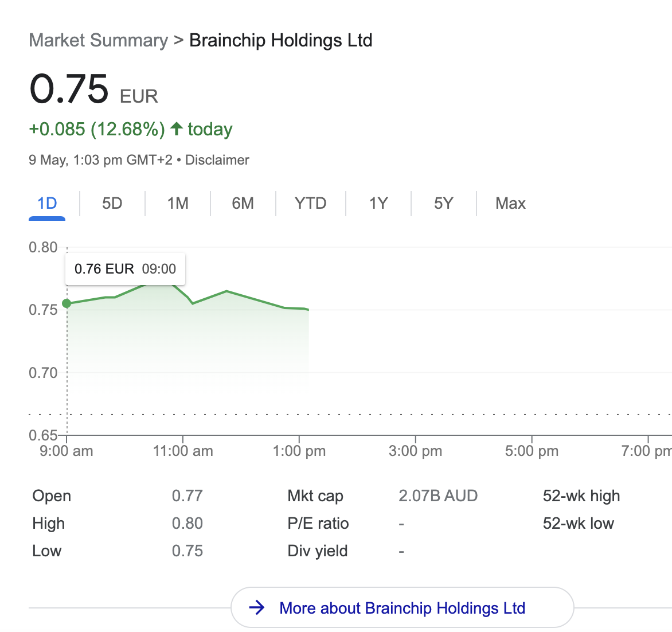This screenshot has width=672, height=632.
Task: Click the Open value 0.77
Action: tap(187, 496)
